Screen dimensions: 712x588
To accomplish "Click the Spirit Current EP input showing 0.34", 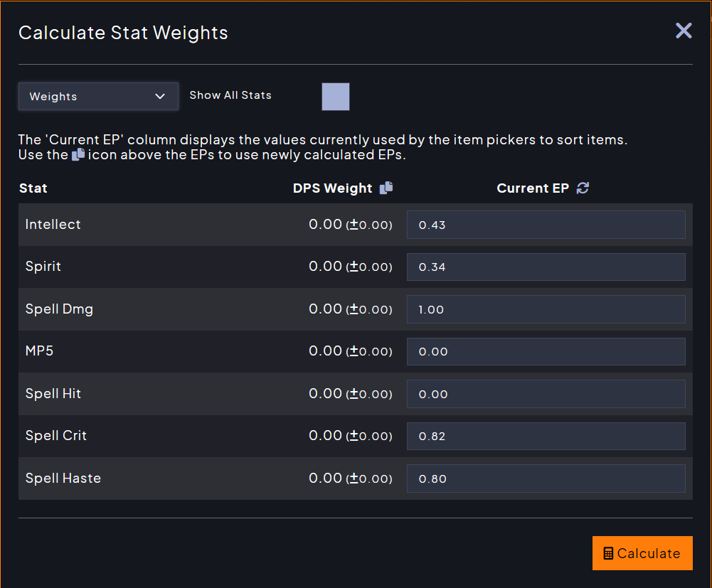I will click(546, 267).
